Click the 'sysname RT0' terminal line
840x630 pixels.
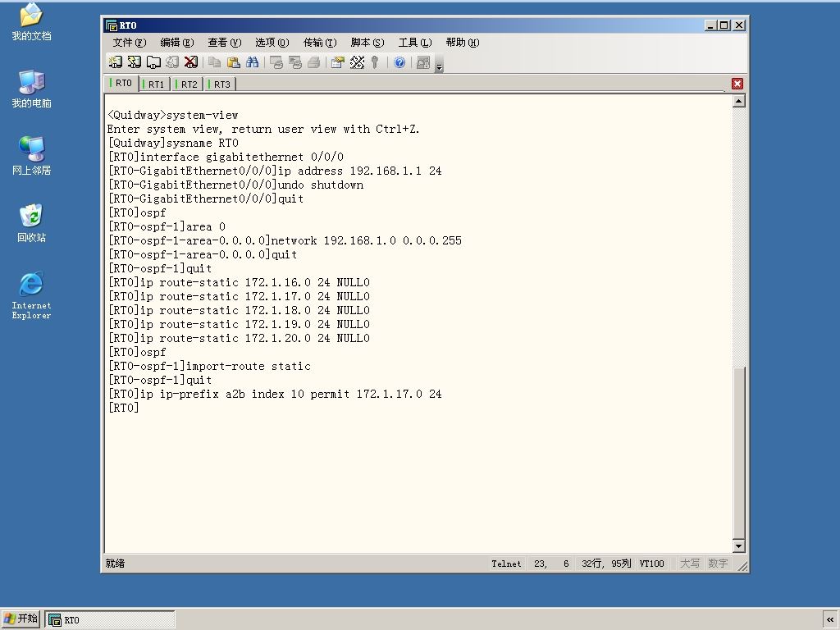click(x=172, y=143)
